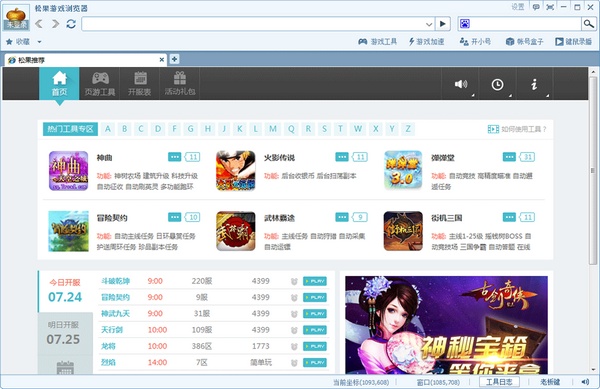The width and height of the screenshot is (600, 389).
Task: Switch to the 开服表 tab
Action: pos(139,83)
